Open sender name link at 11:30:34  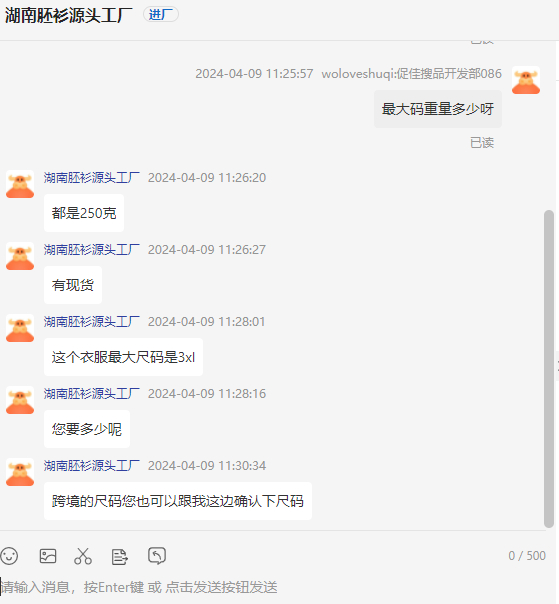tap(92, 466)
